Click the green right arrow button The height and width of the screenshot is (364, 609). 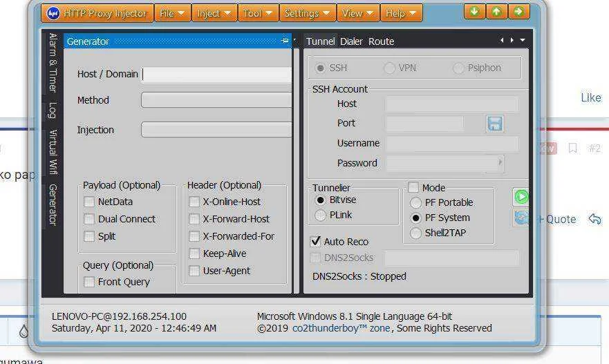point(518,12)
